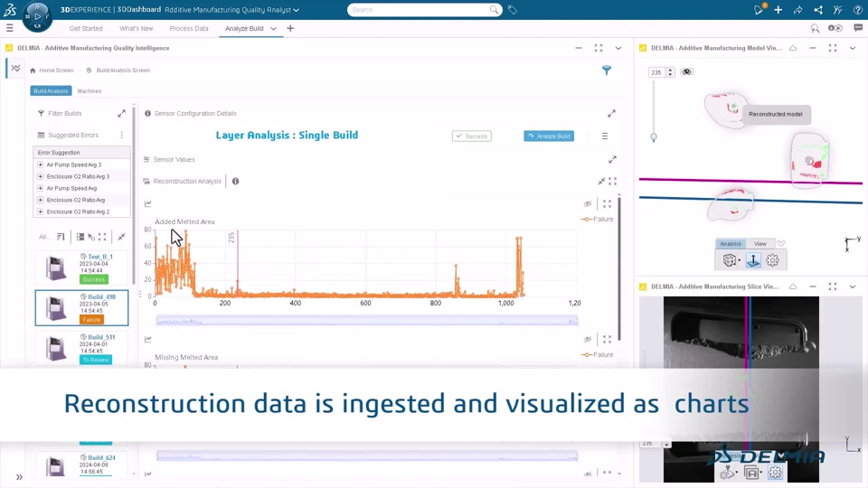Open Suggested Errors three-dot menu
Viewport: 868px width, 488px height.
click(x=122, y=135)
